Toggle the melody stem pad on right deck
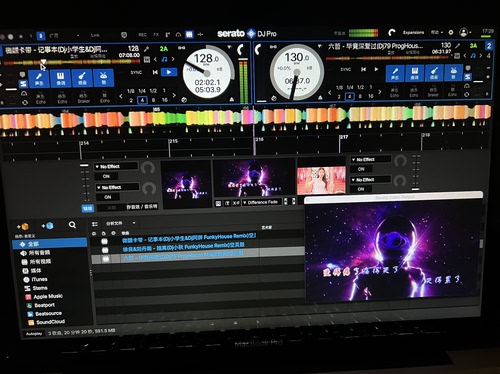The height and width of the screenshot is (374, 500). point(415,73)
